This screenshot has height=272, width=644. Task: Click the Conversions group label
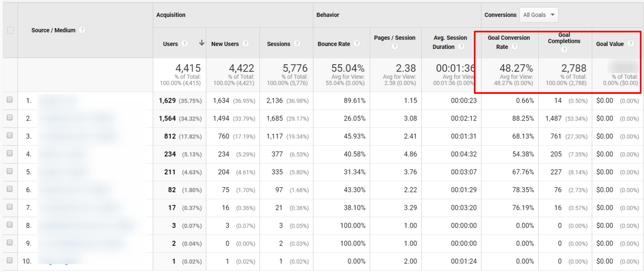(500, 15)
